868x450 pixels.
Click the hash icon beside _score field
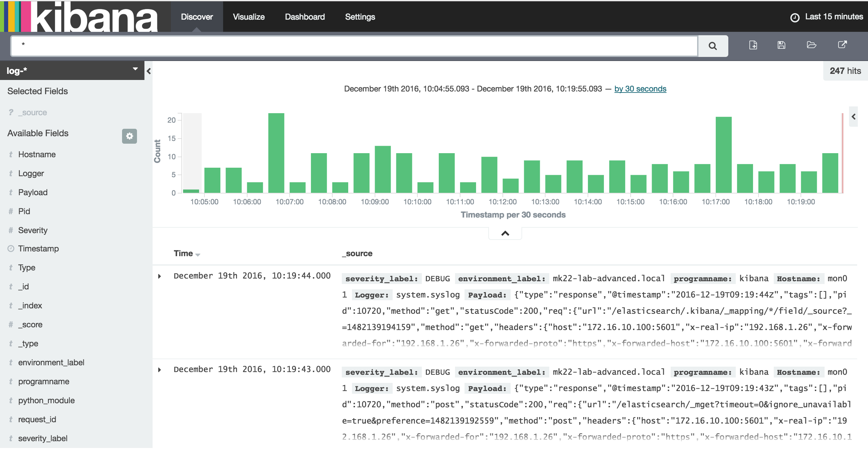11,325
